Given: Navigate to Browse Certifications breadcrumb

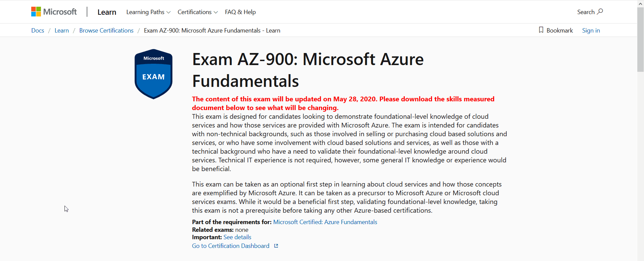Looking at the screenshot, I should [106, 30].
